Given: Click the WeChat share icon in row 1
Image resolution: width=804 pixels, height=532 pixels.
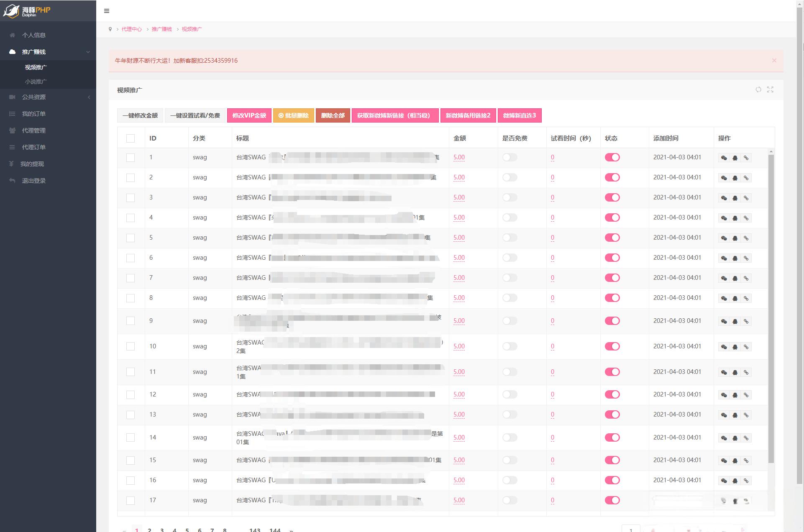Looking at the screenshot, I should pos(724,158).
